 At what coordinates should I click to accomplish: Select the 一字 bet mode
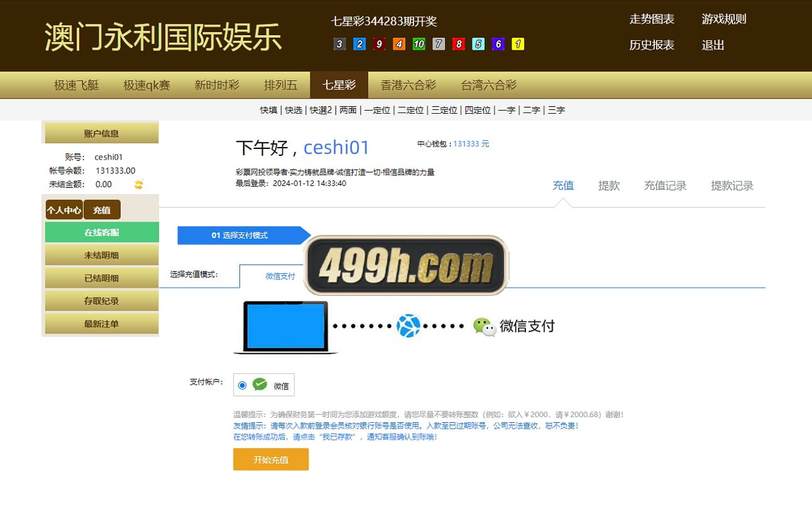click(507, 110)
